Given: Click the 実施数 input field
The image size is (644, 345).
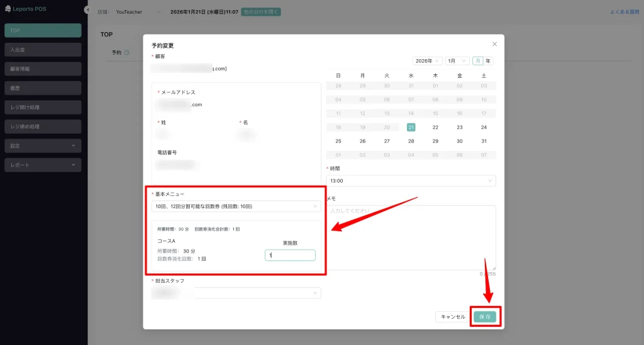Looking at the screenshot, I should (290, 255).
